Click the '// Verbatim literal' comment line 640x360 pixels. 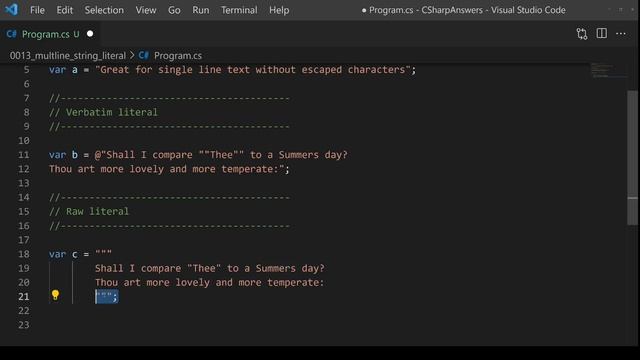pos(103,112)
